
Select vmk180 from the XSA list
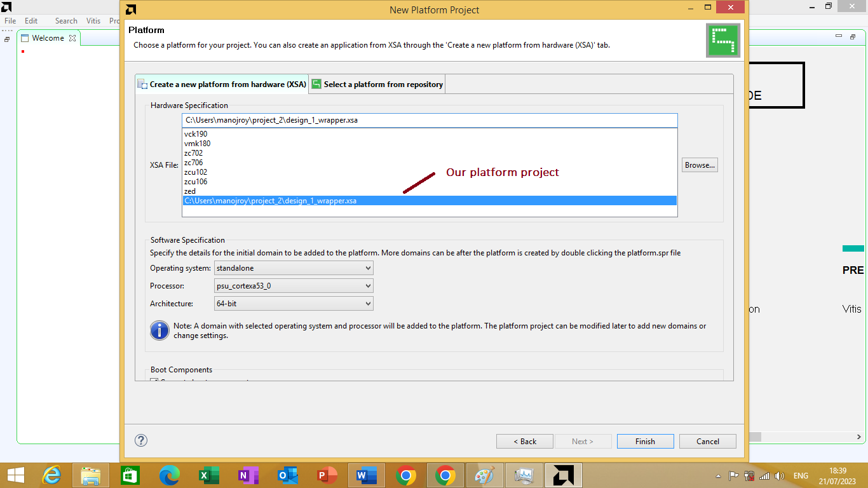point(430,144)
